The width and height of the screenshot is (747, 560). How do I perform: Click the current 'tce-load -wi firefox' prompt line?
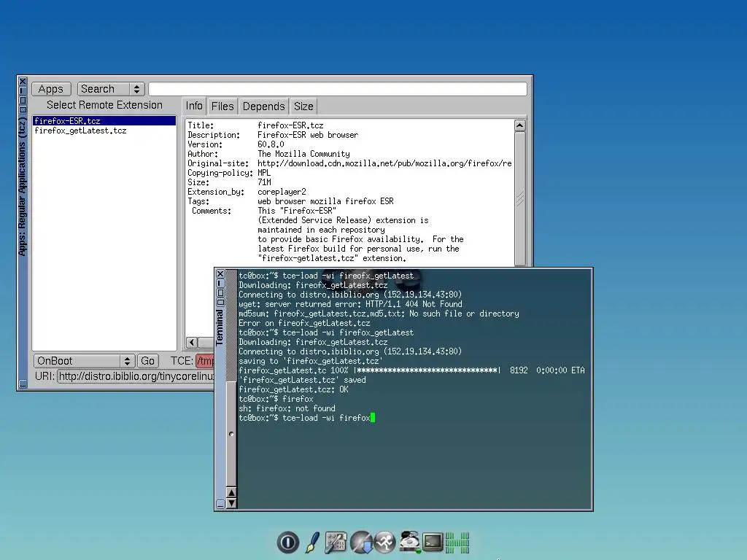pyautogui.click(x=307, y=418)
